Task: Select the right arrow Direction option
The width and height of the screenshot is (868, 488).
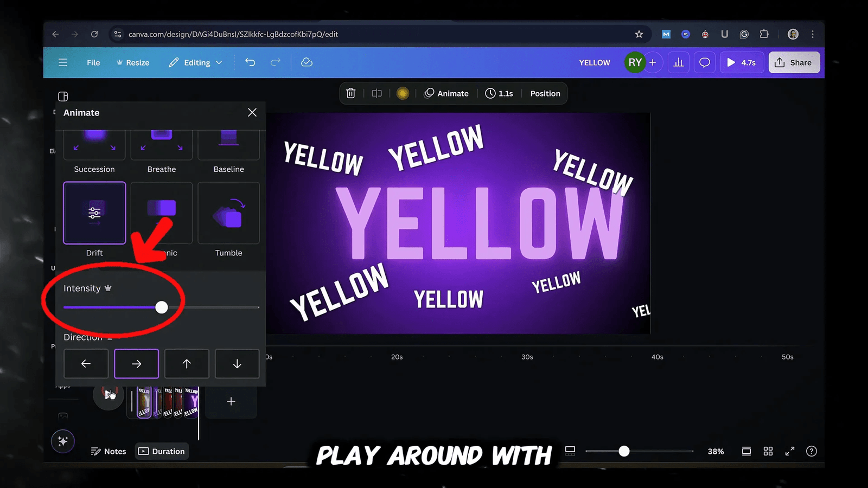Action: pos(136,363)
